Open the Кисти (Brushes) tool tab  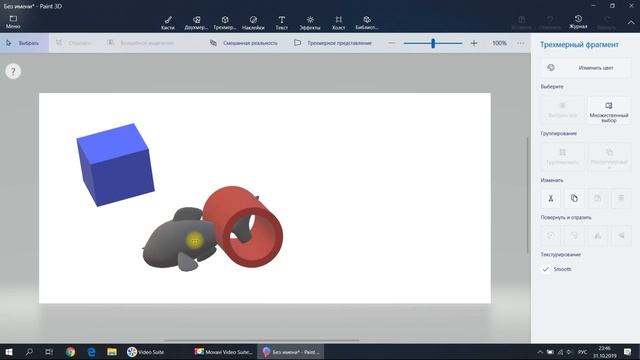[x=167, y=23]
